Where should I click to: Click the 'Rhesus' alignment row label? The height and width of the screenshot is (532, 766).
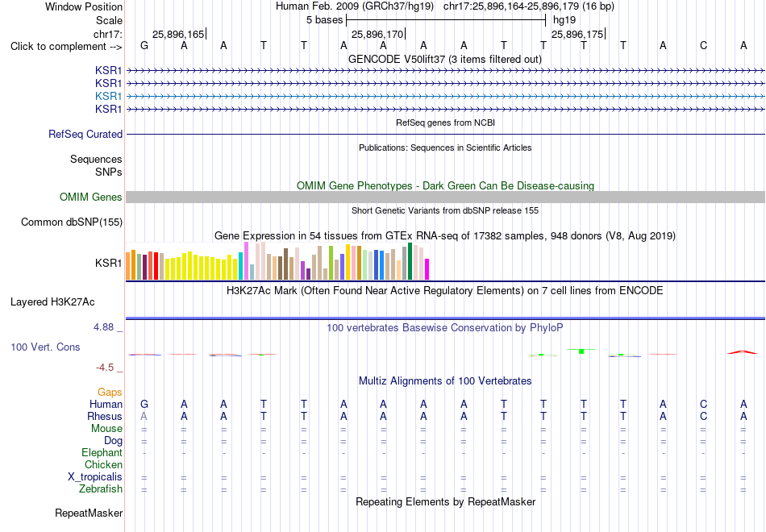click(x=105, y=416)
